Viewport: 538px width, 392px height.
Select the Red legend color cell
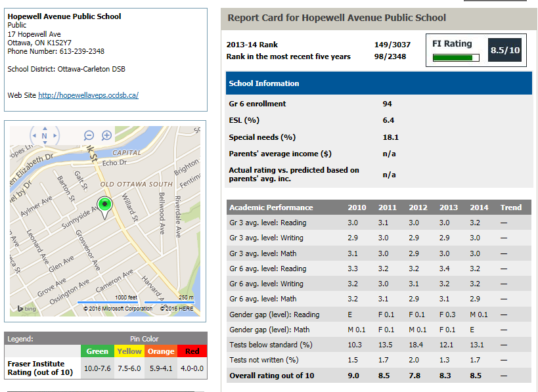(x=192, y=351)
